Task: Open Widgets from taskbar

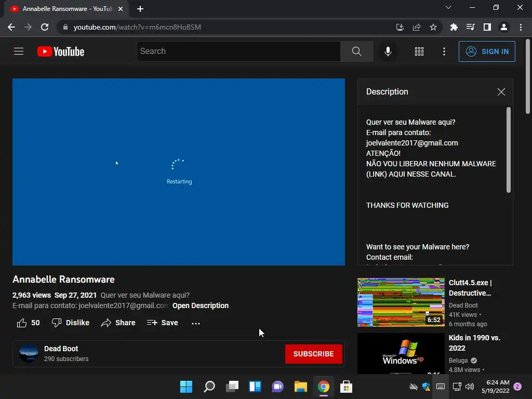Action: point(255,387)
